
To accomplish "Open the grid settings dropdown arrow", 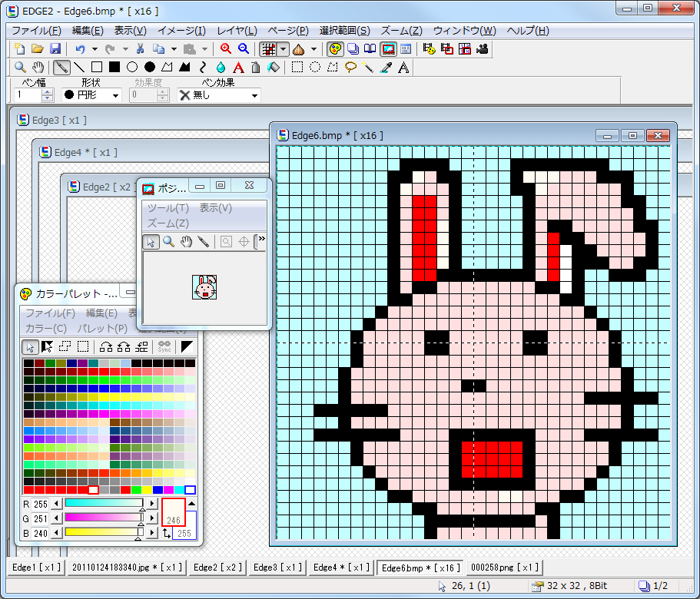I will click(x=283, y=49).
